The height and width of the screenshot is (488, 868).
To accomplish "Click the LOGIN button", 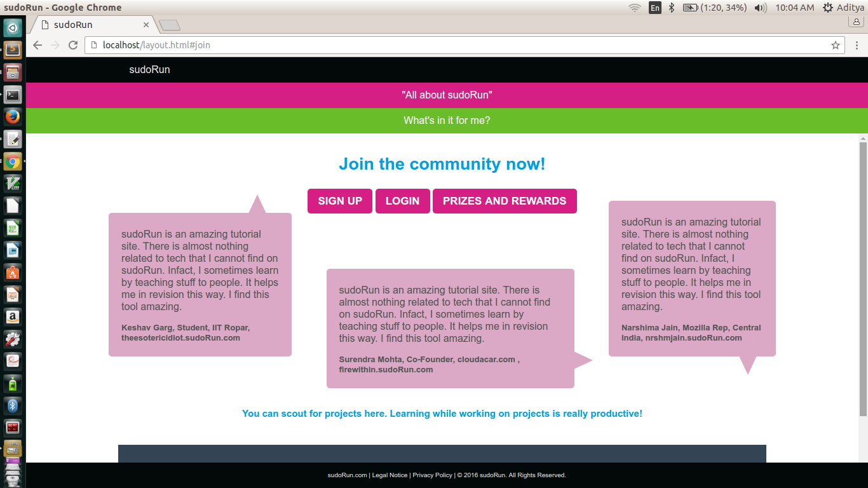I will point(403,201).
